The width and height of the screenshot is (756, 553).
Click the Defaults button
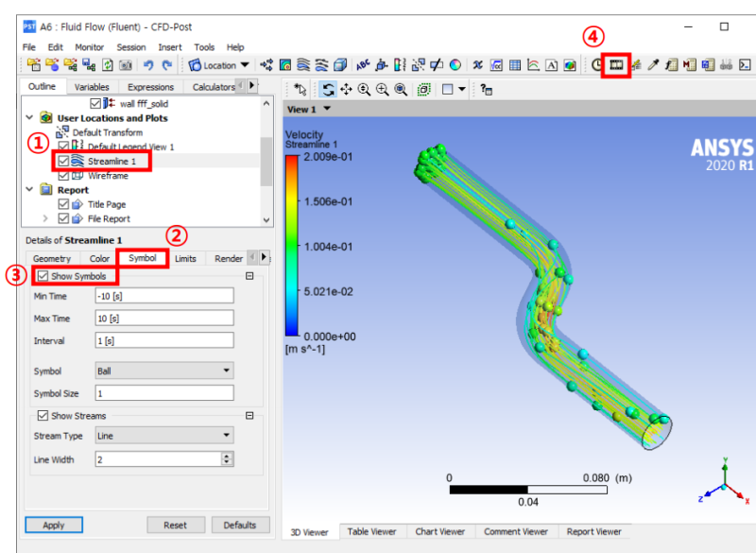click(x=240, y=525)
